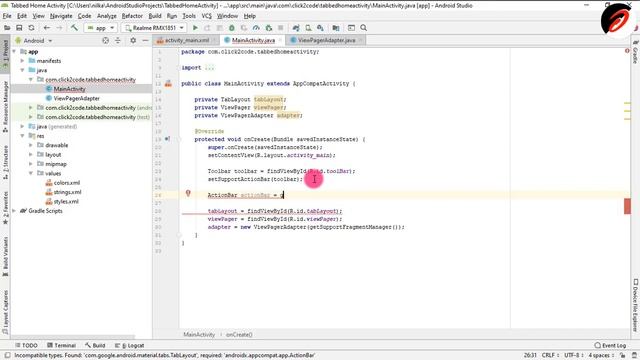The image size is (640, 360).
Task: Click the red error stripe mark in scrollbar
Action: [627, 206]
